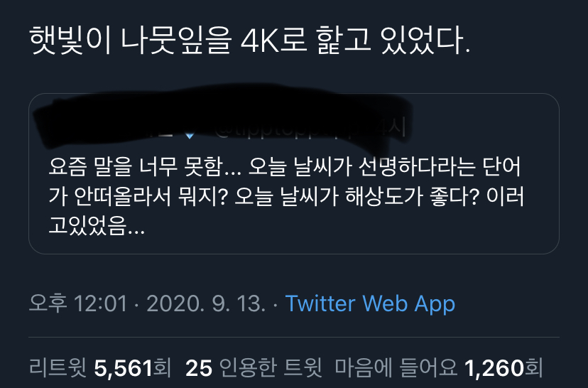The width and height of the screenshot is (588, 388).
Task: View the 마음에 들어요 1,260회 likes list
Action: pos(439,367)
